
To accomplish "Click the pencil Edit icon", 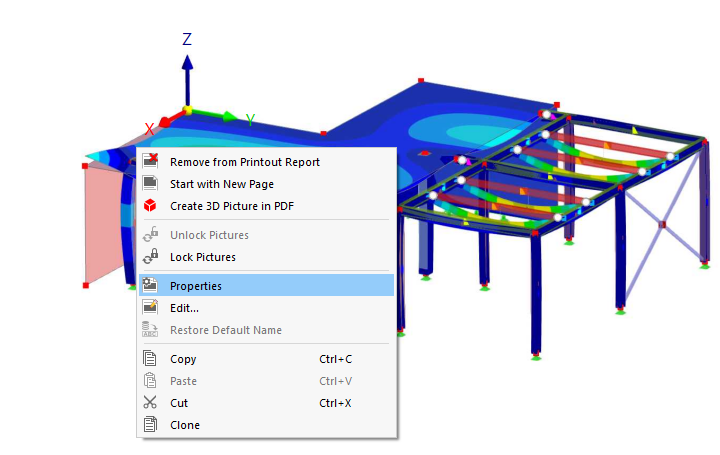I will (x=150, y=307).
